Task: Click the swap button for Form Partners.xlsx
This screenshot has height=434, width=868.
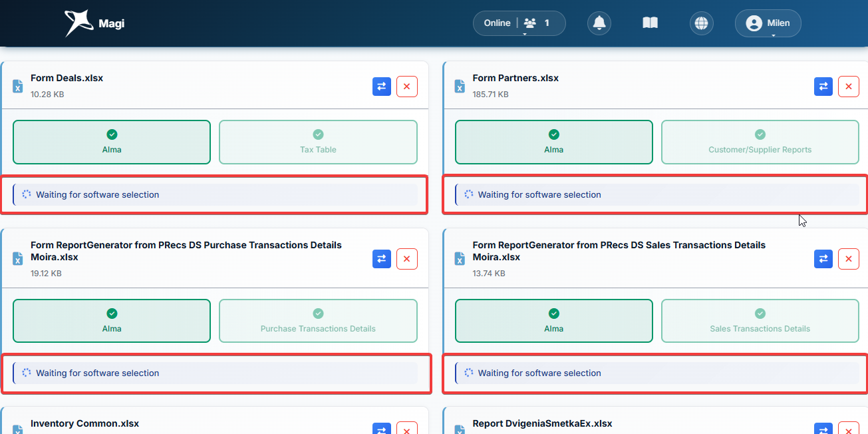Action: click(823, 87)
